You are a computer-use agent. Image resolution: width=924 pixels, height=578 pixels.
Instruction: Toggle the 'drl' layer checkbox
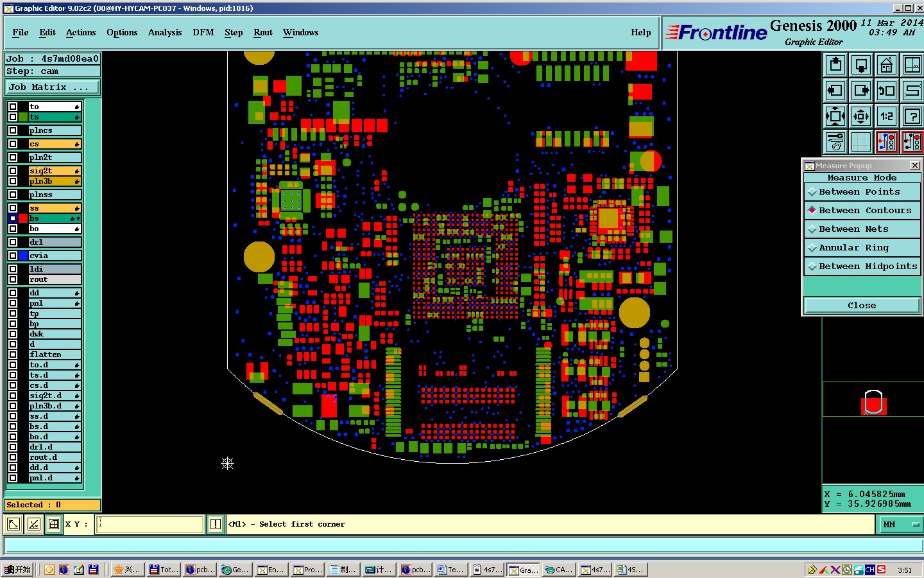[13, 242]
